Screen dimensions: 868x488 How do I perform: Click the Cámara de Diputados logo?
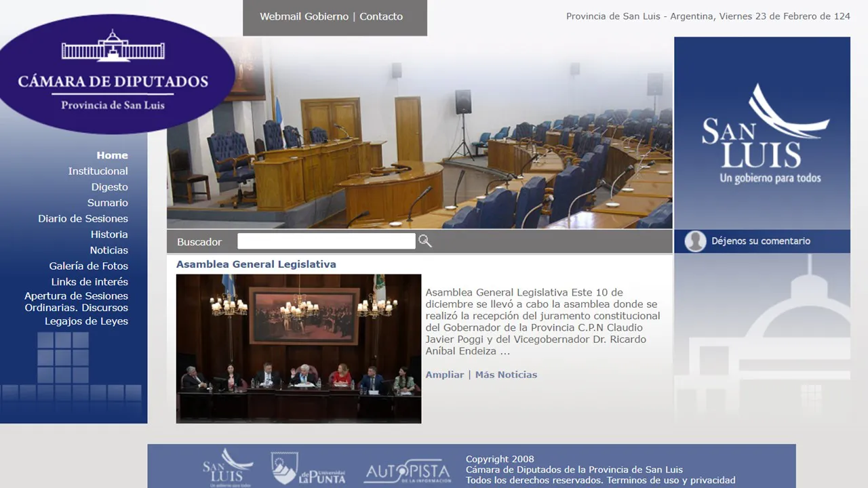[x=113, y=74]
